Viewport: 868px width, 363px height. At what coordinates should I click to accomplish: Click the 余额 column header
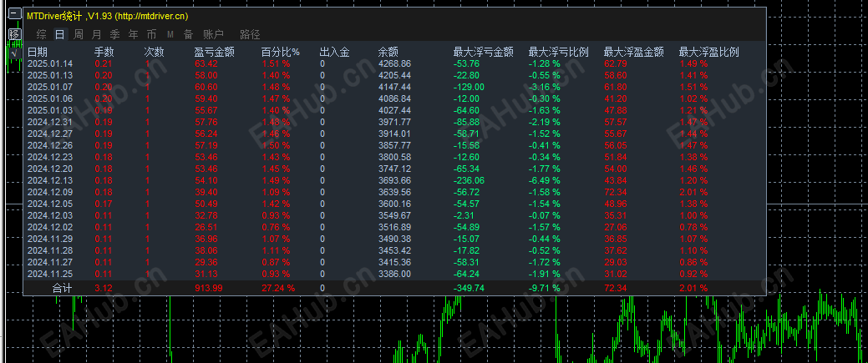point(388,53)
